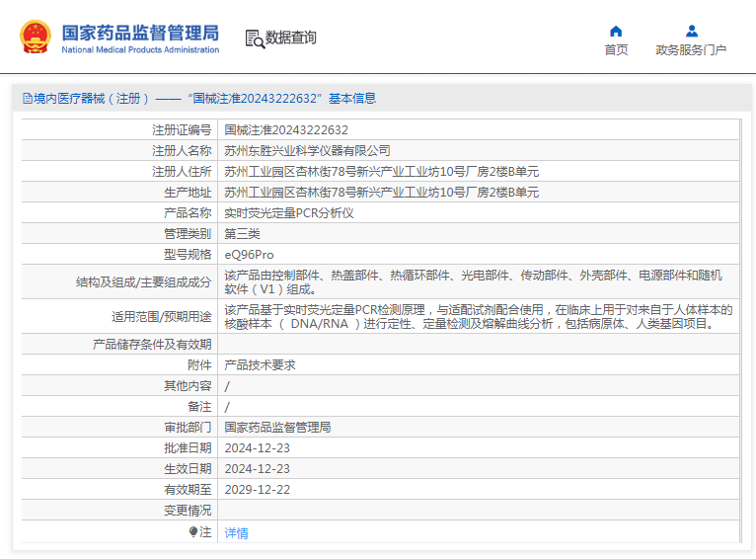Viewport: 756px width, 559px height.
Task: Click the 生效日期 value 2024-12-23
Action: coord(257,469)
